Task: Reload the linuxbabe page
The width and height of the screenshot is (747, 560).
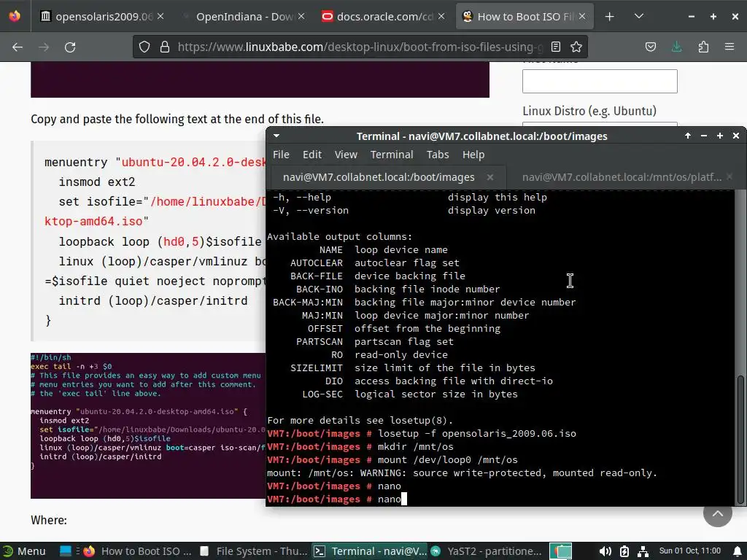Action: click(70, 47)
